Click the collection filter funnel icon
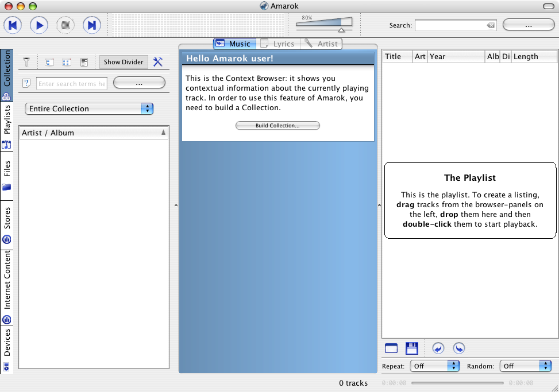The image size is (559, 392). 26,62
